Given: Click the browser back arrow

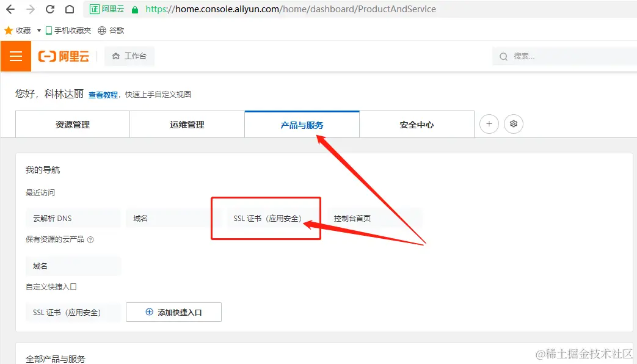Looking at the screenshot, I should coord(10,9).
